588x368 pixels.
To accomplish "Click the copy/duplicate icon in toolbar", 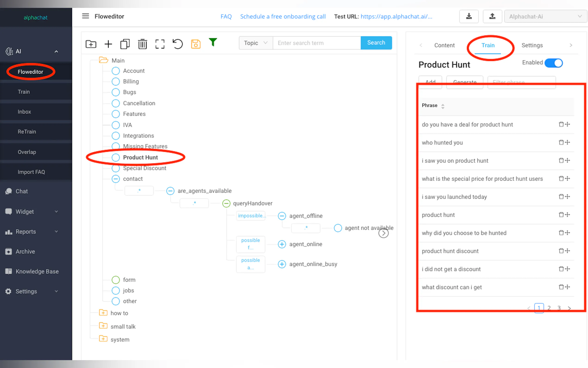I will point(125,44).
